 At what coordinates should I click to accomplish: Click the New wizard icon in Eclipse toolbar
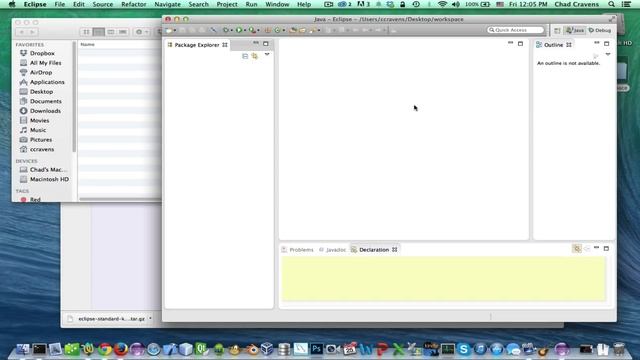[168, 30]
